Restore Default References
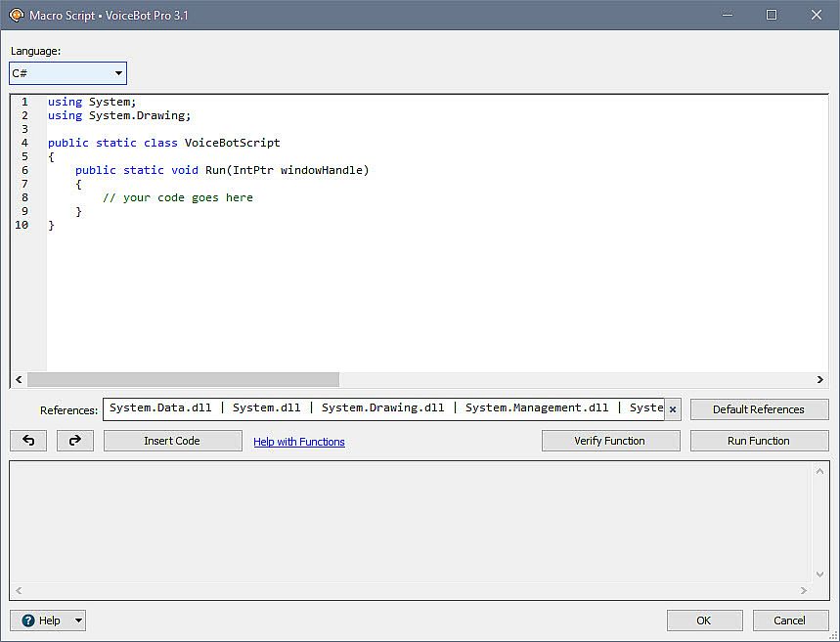The width and height of the screenshot is (840, 642). coord(759,409)
